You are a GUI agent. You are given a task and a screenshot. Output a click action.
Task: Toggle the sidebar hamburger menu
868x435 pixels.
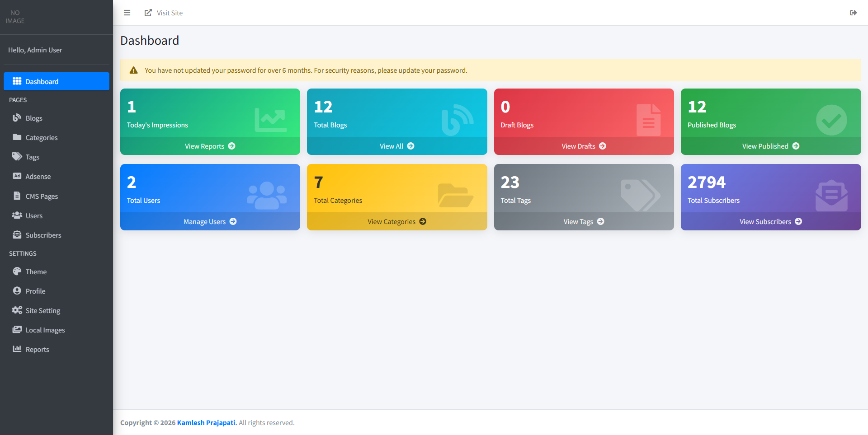tap(127, 13)
